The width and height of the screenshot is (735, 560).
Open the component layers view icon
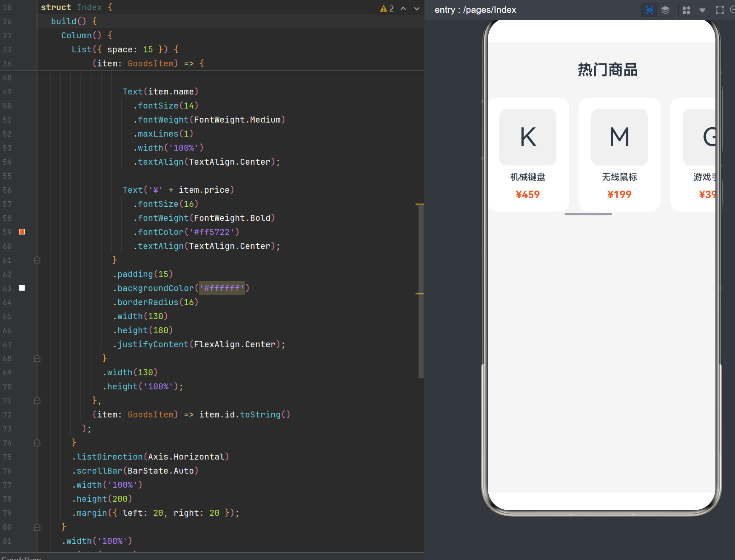pos(665,10)
